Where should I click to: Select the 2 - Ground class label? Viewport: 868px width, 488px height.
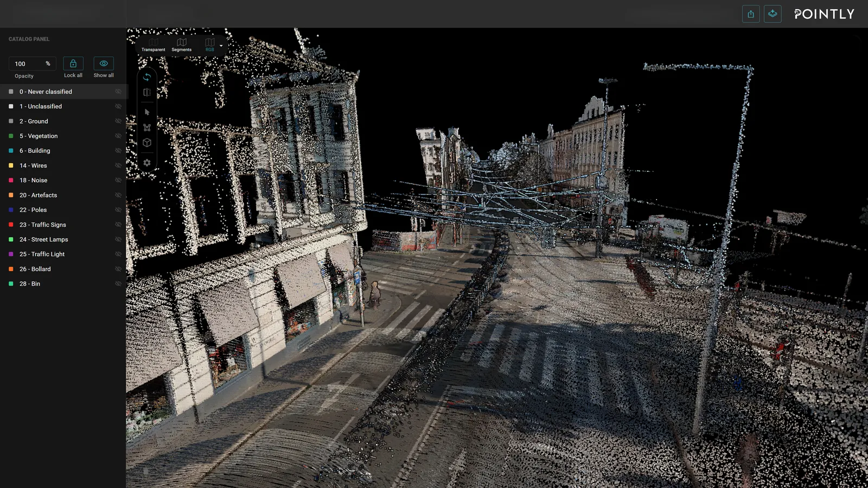(x=34, y=121)
